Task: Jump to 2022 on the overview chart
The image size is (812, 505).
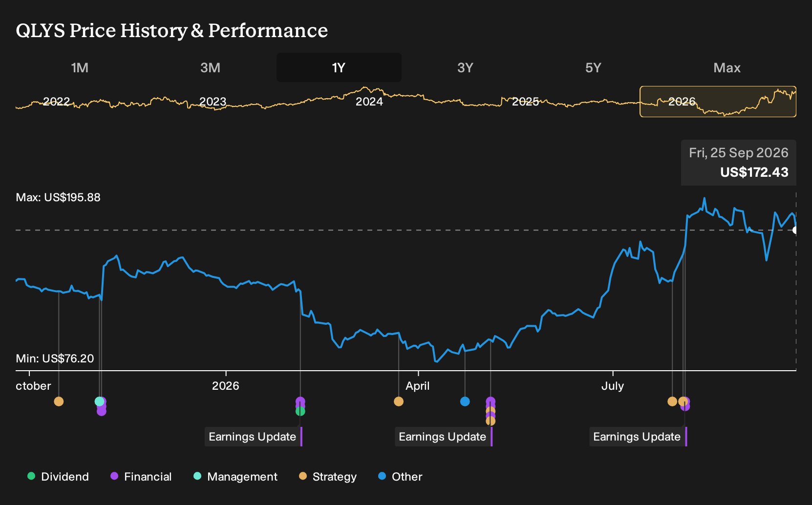Action: pos(57,102)
